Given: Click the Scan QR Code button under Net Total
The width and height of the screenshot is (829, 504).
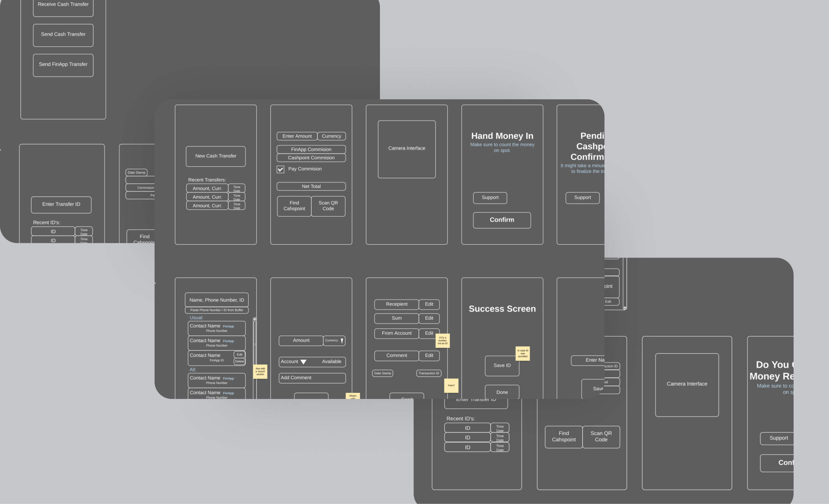Looking at the screenshot, I should pos(328,206).
